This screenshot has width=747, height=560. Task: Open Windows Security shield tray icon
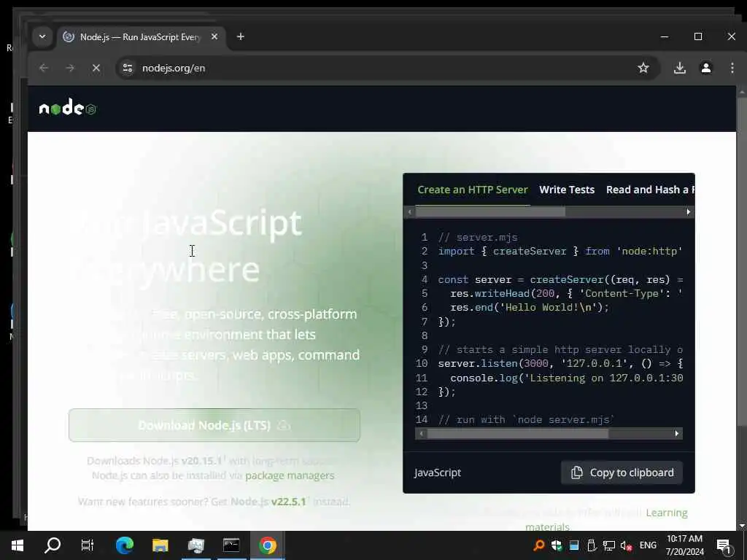557,545
